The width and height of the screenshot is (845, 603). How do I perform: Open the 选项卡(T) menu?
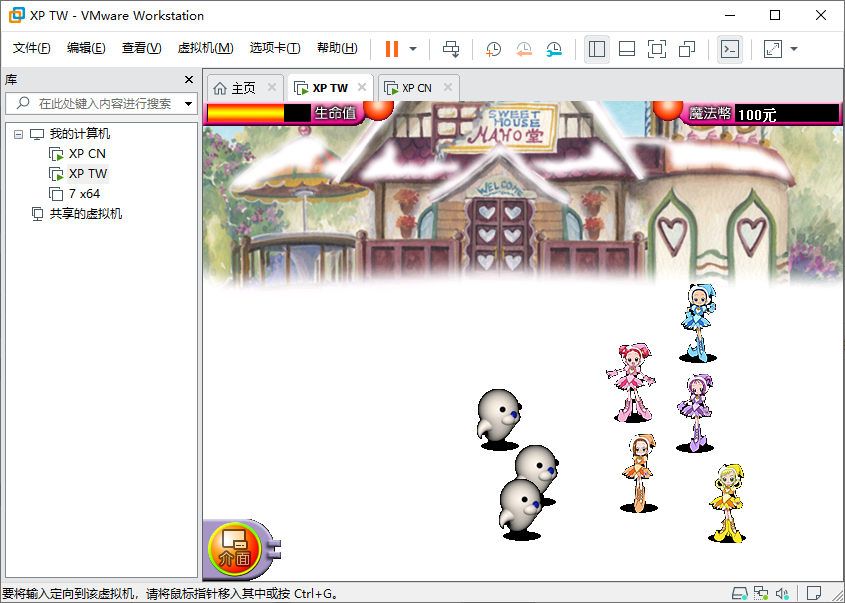point(275,48)
